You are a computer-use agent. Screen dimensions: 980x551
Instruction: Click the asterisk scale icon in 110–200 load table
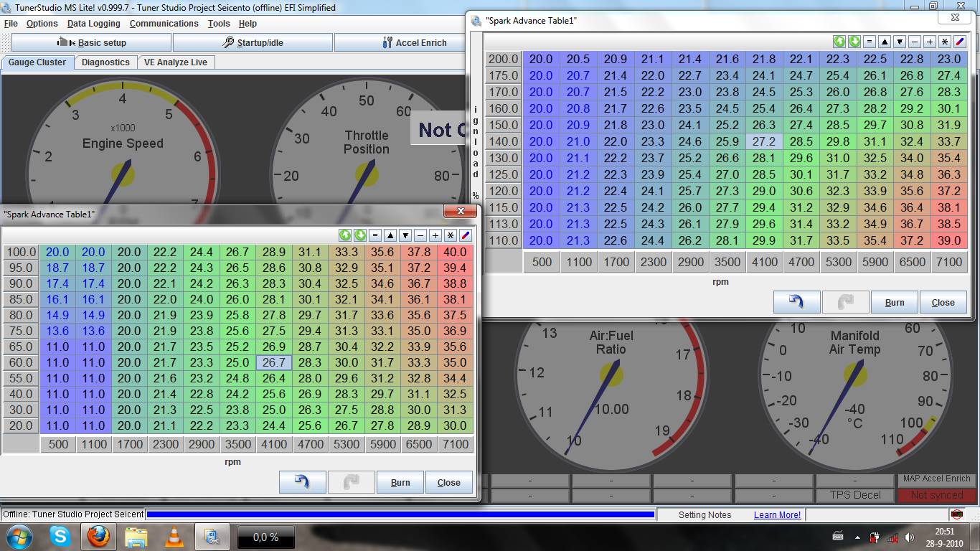944,42
